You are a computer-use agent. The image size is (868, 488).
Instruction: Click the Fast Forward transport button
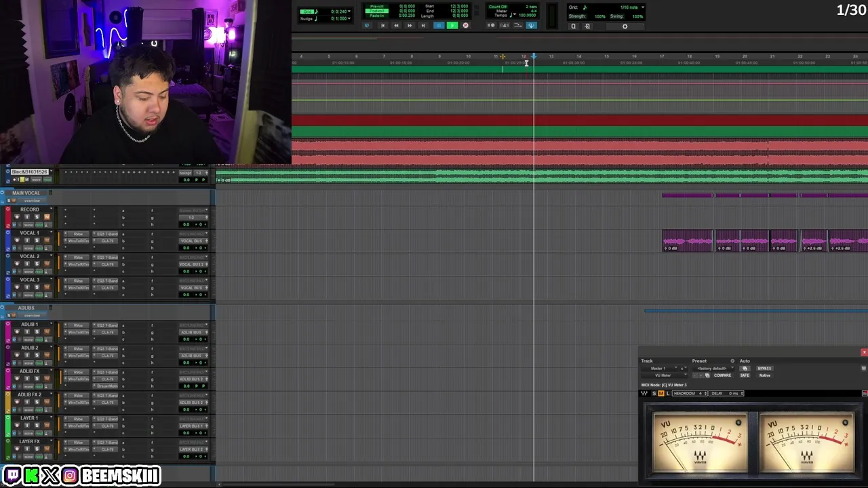pyautogui.click(x=410, y=26)
